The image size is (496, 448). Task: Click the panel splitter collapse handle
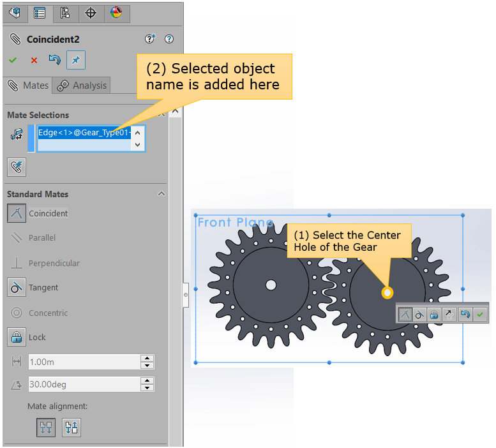(x=186, y=295)
